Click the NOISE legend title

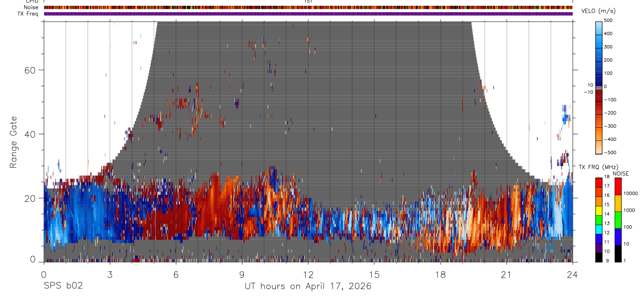[x=621, y=173]
